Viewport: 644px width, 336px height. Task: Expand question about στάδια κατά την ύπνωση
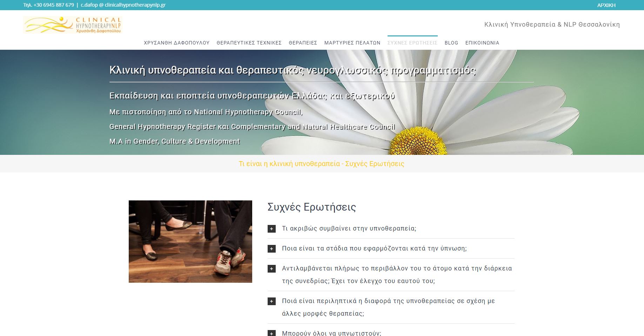(x=374, y=248)
